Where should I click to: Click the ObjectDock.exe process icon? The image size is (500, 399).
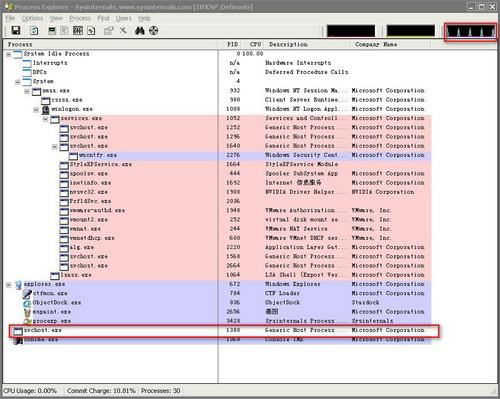(27, 303)
